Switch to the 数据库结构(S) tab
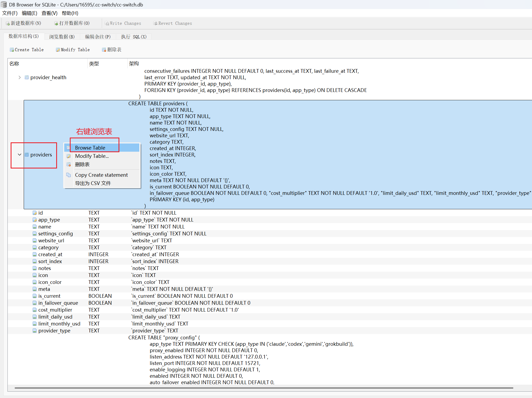Screen dimensions: 532x398 click(x=24, y=36)
